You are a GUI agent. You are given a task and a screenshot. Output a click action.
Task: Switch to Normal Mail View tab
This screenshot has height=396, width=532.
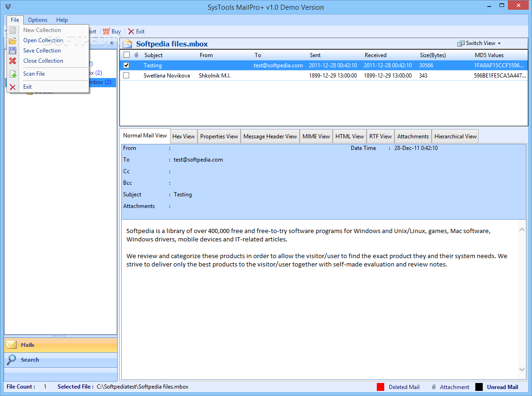click(145, 136)
